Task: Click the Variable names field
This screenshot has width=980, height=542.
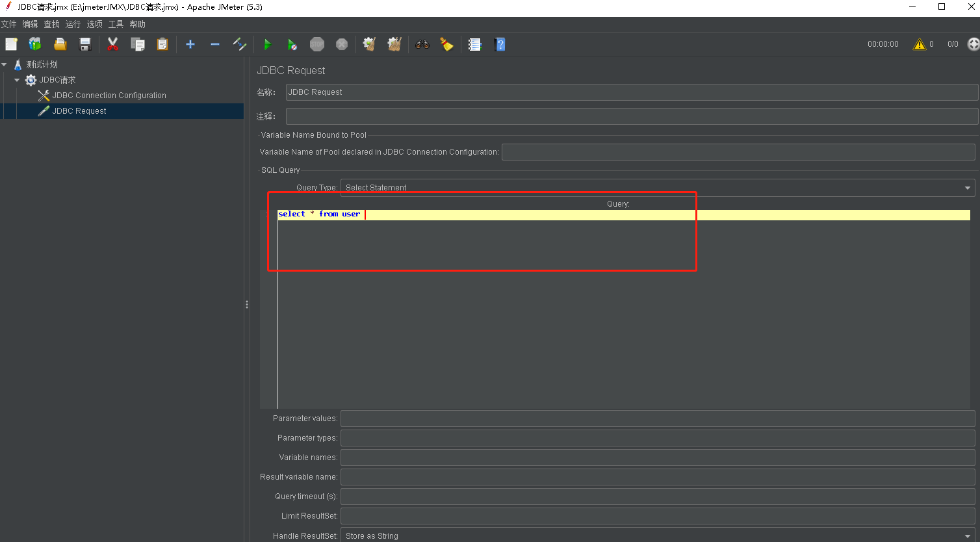Action: tap(658, 458)
